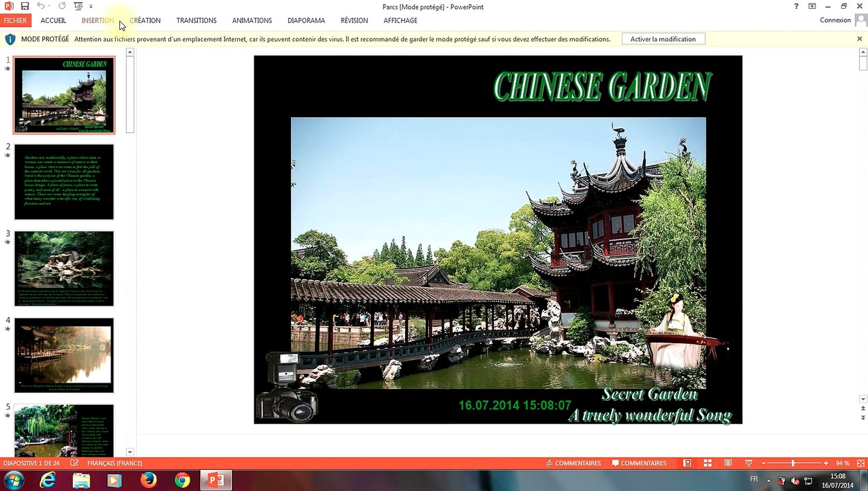Click the Save icon in quick access toolbar
868x491 pixels.
(25, 6)
